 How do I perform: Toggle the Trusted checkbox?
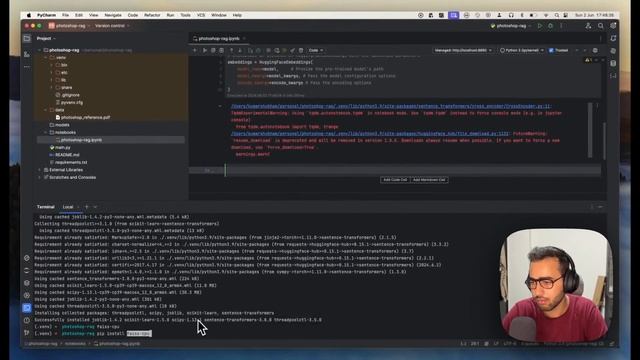tap(551, 50)
